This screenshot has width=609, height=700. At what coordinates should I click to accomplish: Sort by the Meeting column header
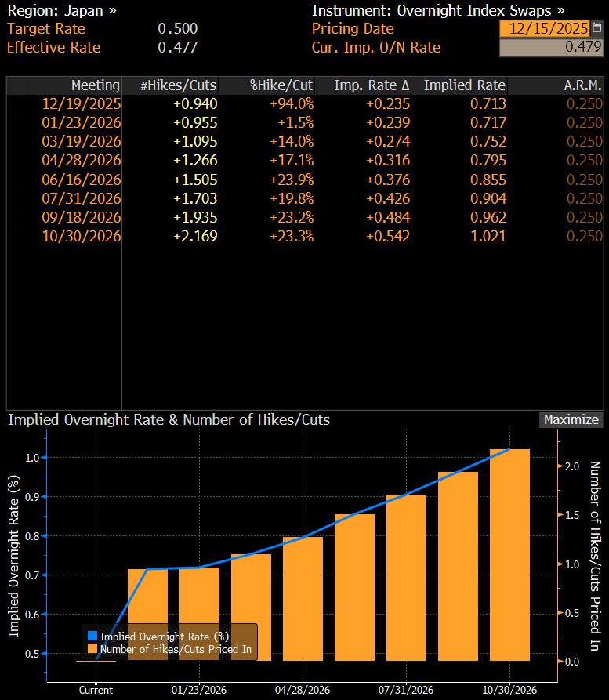[x=95, y=85]
